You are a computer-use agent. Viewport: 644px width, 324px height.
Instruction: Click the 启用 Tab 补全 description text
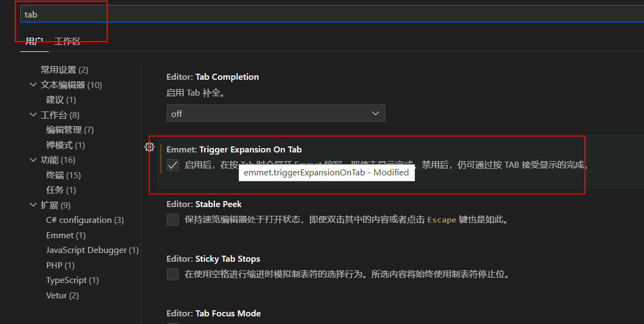[196, 93]
